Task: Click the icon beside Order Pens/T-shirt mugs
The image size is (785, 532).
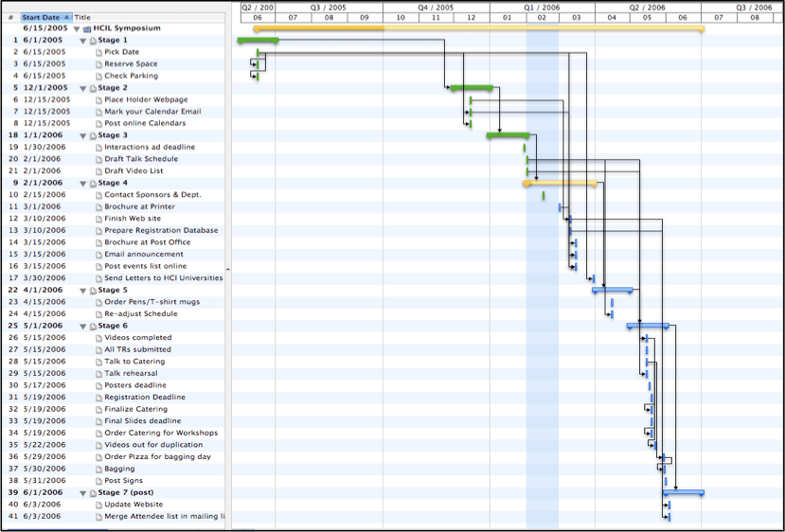Action: [98, 303]
